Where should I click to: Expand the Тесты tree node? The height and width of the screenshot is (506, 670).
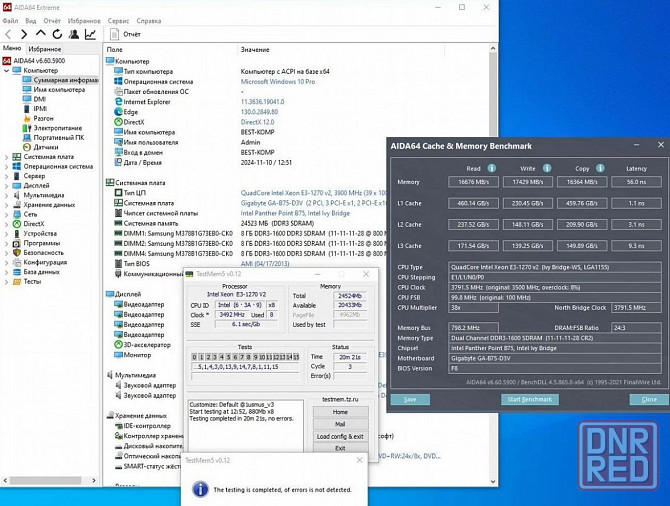tap(6, 282)
